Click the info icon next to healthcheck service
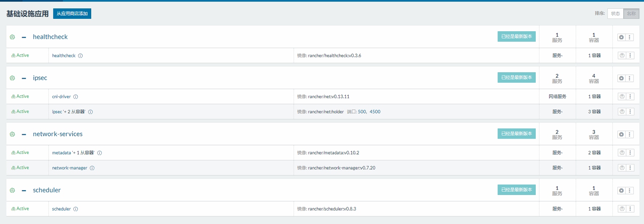This screenshot has width=644, height=224. [80, 56]
